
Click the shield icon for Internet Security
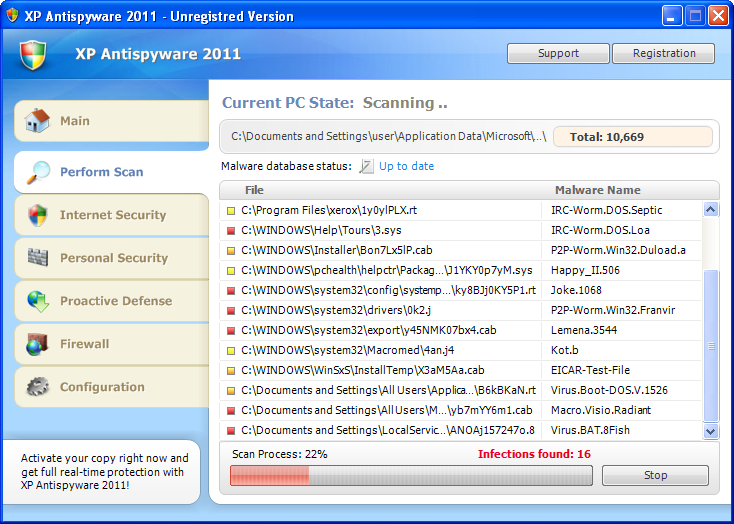tap(37, 215)
